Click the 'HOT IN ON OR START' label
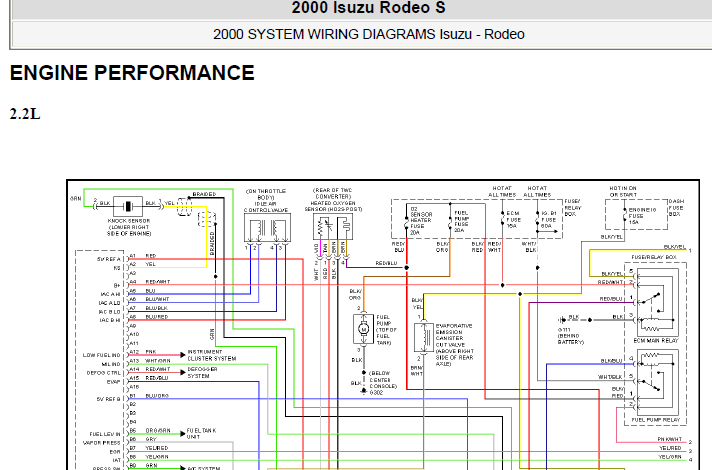 (x=623, y=191)
